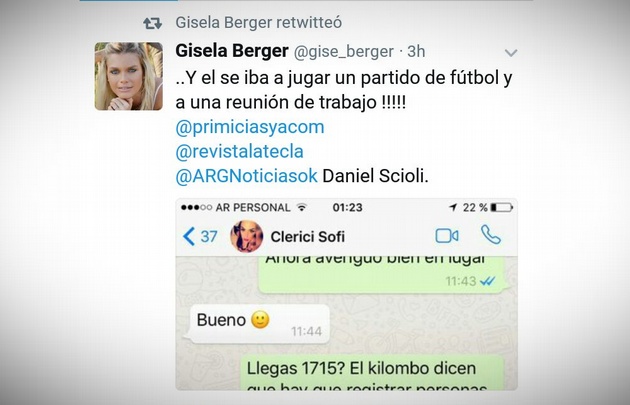This screenshot has height=405, width=630.
Task: Click the Gisela Berger display name
Action: point(232,51)
